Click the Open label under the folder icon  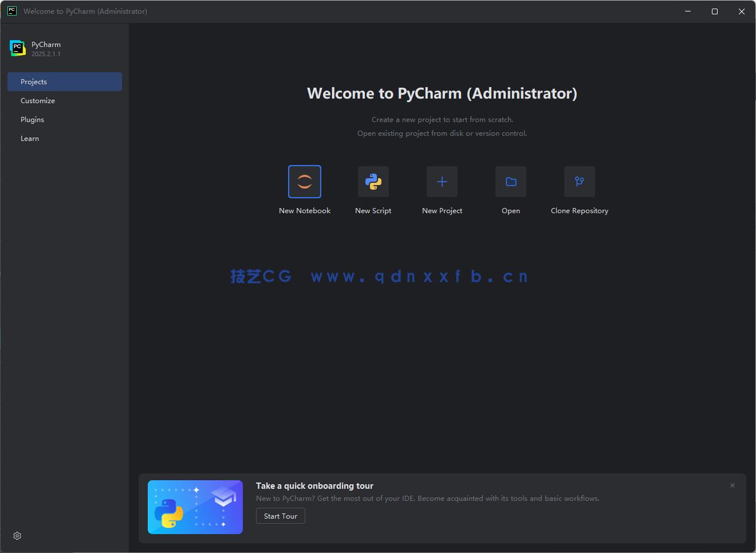(510, 210)
